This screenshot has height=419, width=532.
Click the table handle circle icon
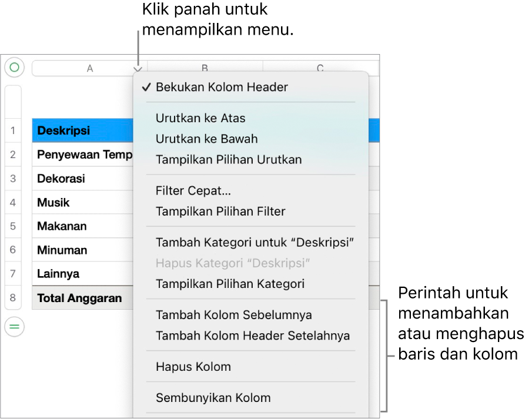tap(14, 67)
